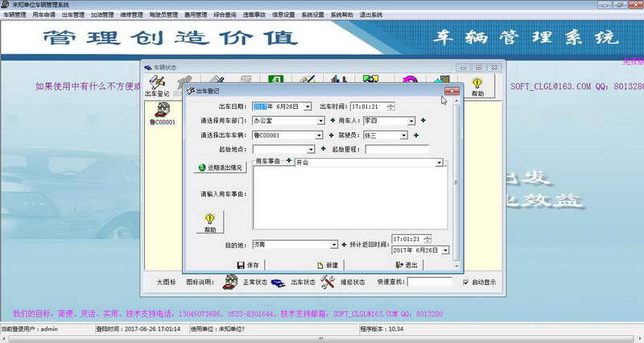The width and height of the screenshot is (644, 343).
Task: Open the 违章事故 menu
Action: [x=254, y=14]
